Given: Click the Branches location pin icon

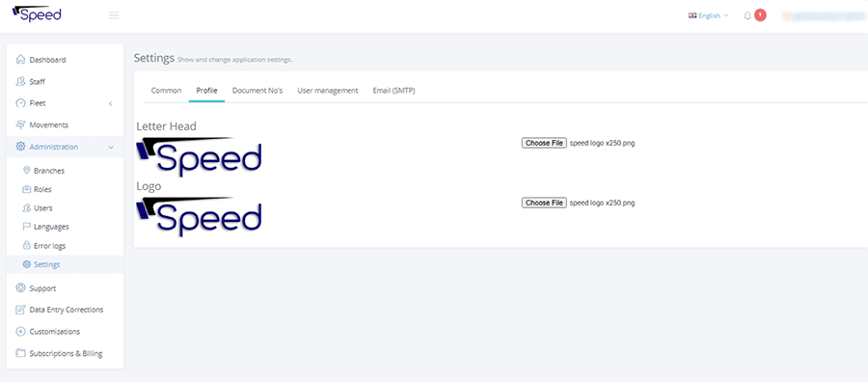Looking at the screenshot, I should pyautogui.click(x=26, y=171).
